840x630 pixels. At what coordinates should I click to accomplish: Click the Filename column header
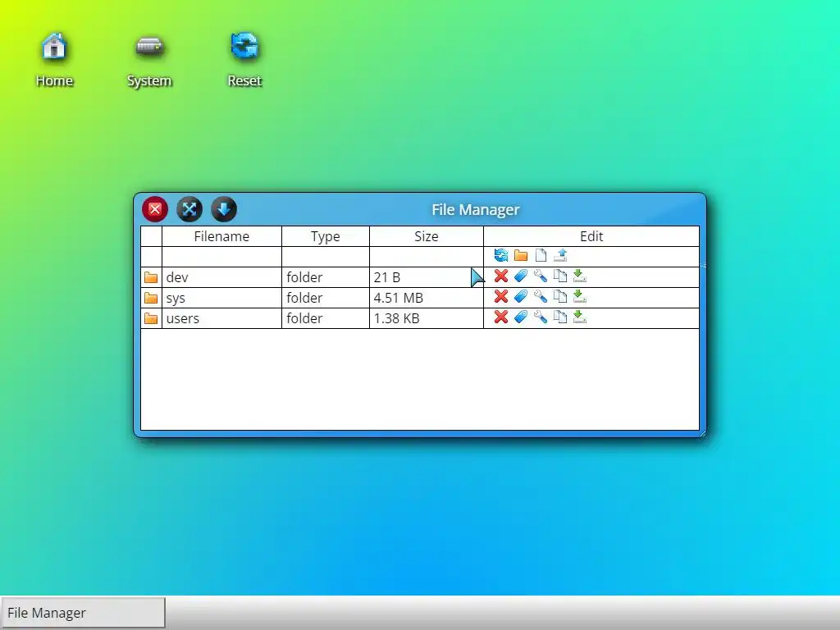tap(221, 236)
